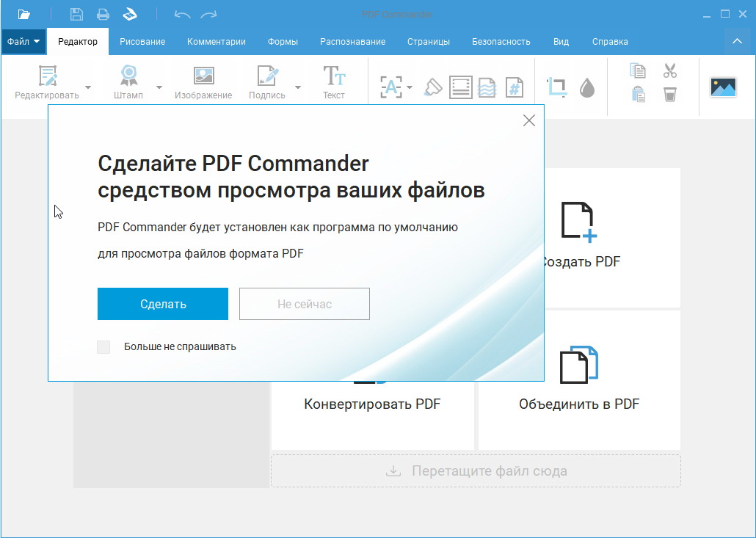Select the Формы tab
756x538 pixels.
[x=283, y=41]
